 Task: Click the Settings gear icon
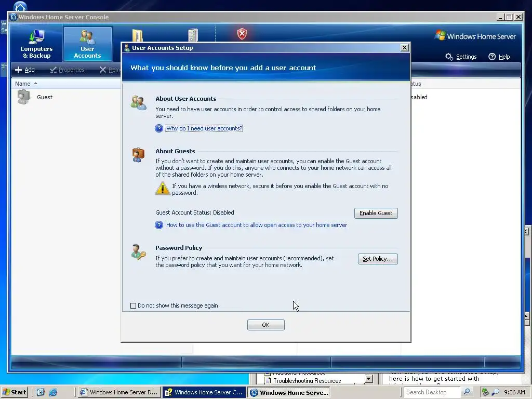(449, 57)
